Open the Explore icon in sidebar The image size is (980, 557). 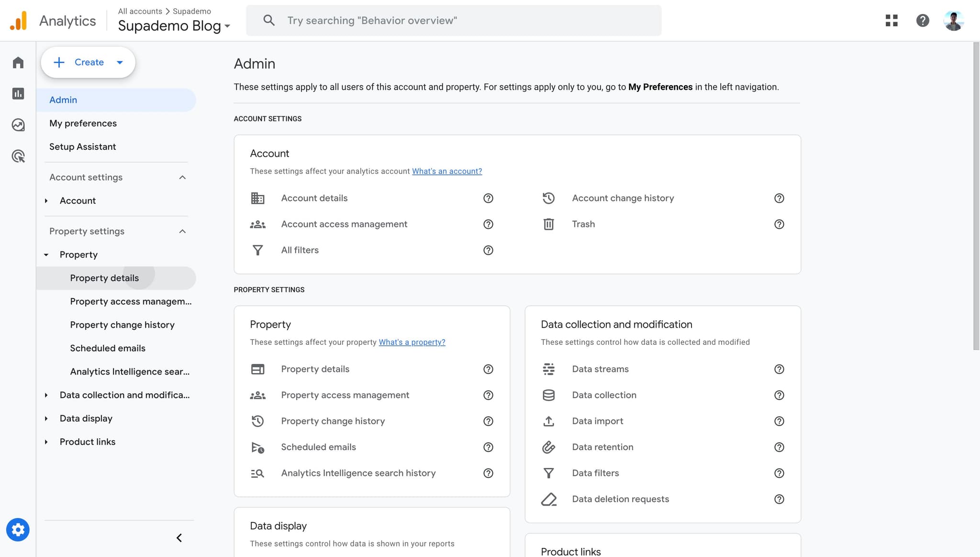tap(18, 125)
